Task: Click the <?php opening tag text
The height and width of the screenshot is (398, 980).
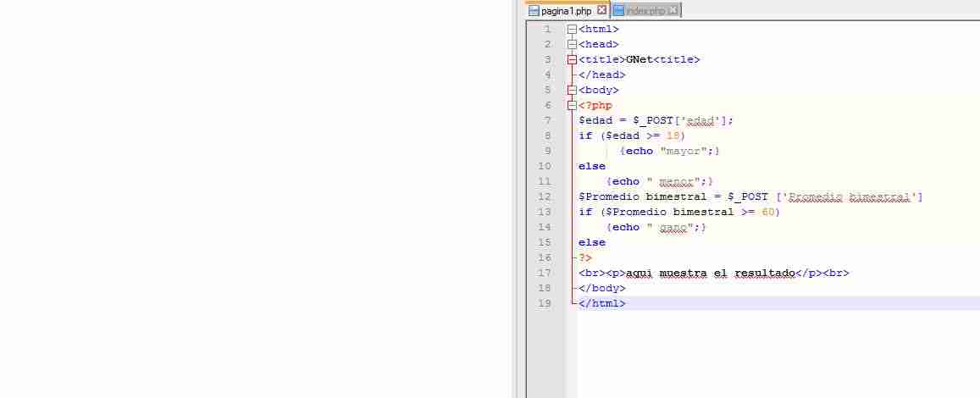Action: 595,106
